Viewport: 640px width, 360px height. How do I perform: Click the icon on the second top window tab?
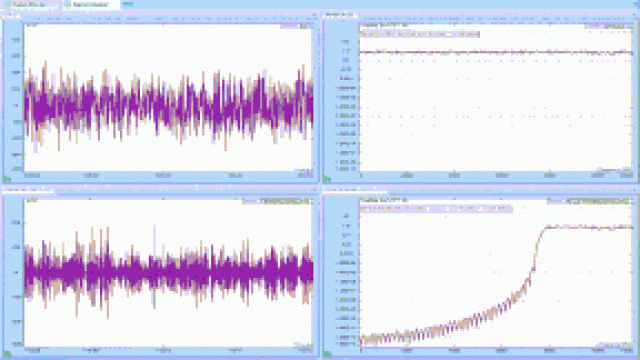(68, 4)
